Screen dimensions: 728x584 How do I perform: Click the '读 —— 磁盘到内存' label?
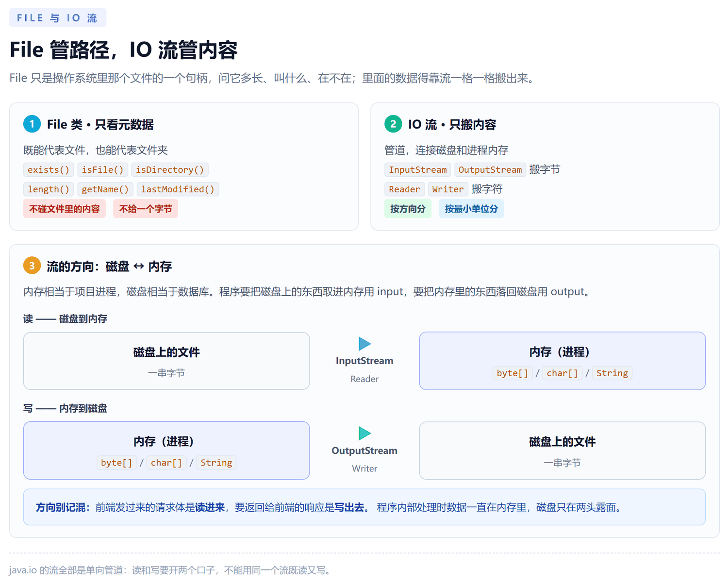click(x=65, y=319)
